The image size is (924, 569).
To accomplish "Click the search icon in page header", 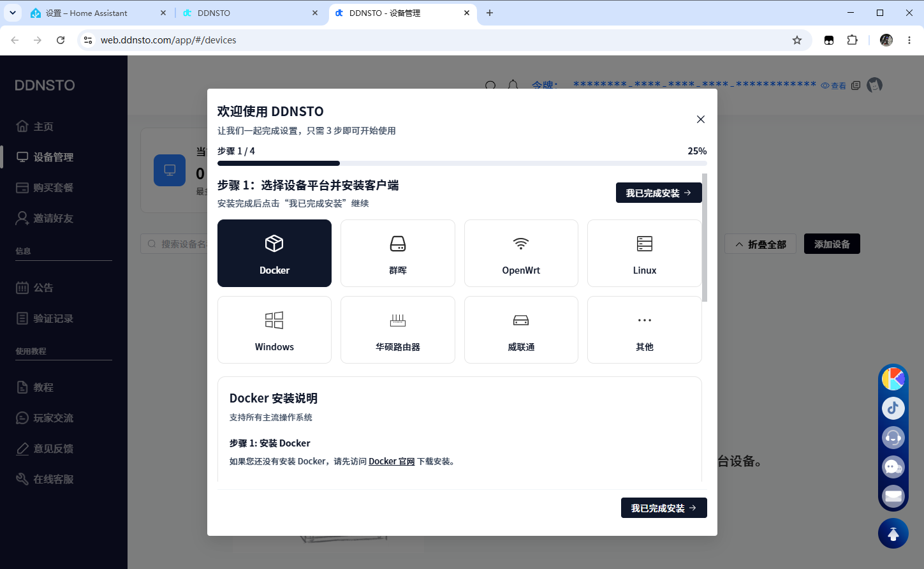I will (x=490, y=85).
